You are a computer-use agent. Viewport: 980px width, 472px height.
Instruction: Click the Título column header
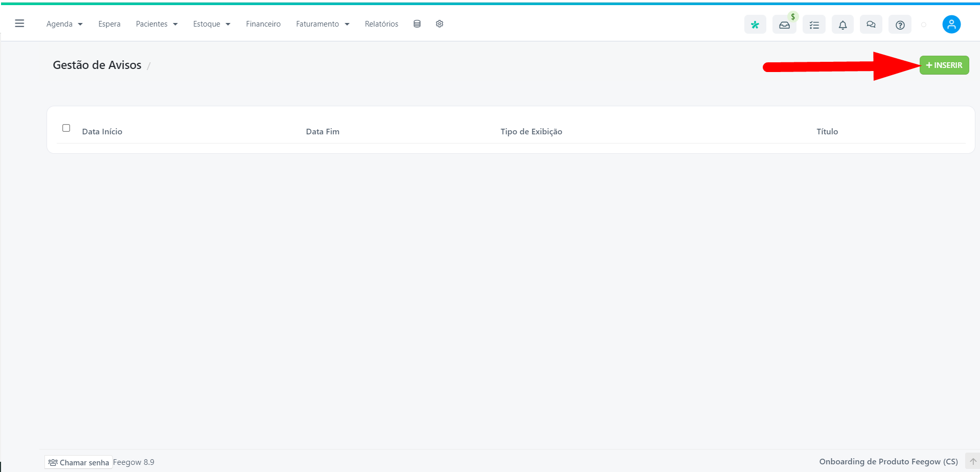tap(827, 132)
